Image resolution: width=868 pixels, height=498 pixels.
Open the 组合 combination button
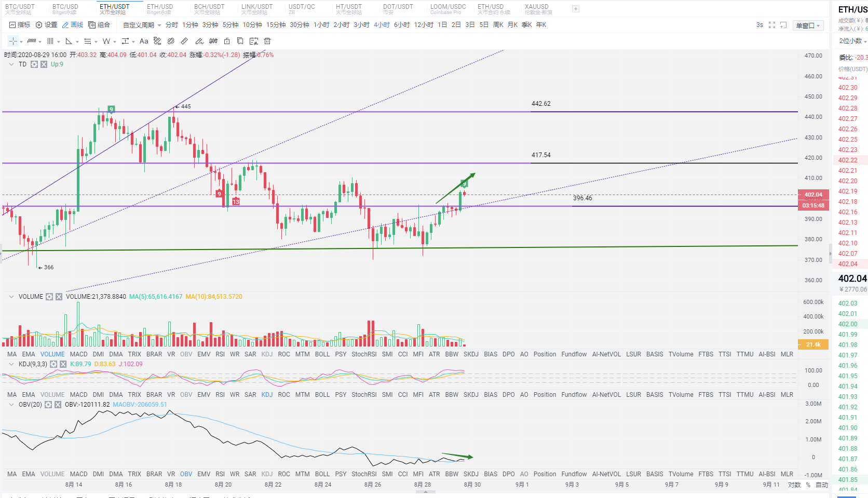point(99,25)
